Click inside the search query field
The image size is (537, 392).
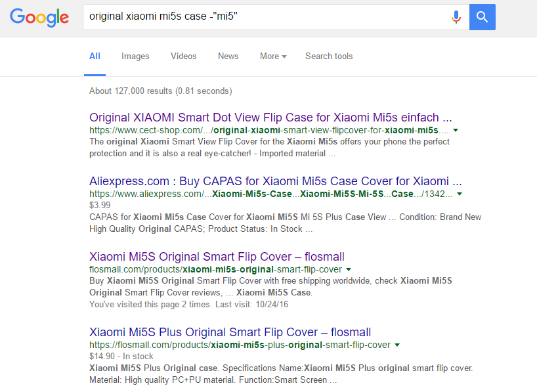point(263,17)
